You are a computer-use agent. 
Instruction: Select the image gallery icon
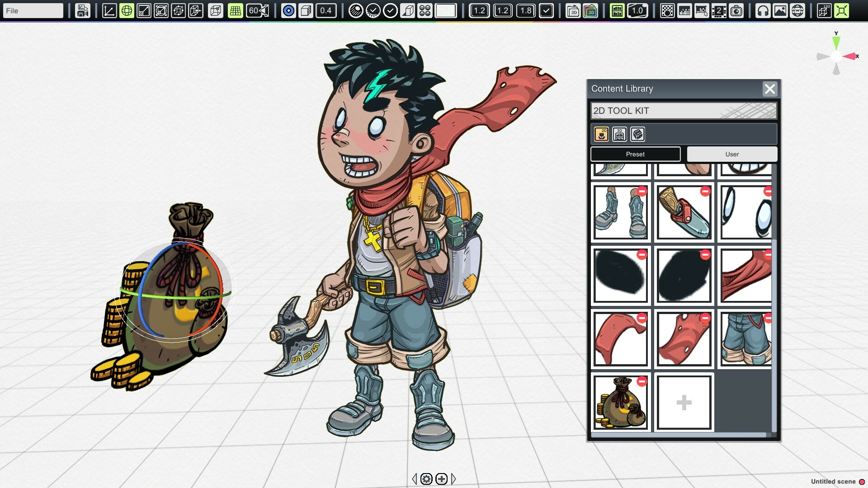click(x=780, y=10)
